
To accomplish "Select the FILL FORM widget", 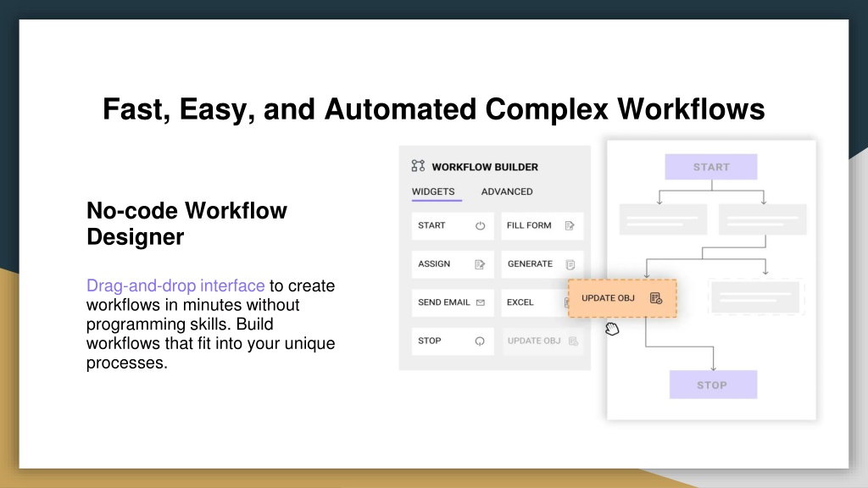I will point(542,225).
